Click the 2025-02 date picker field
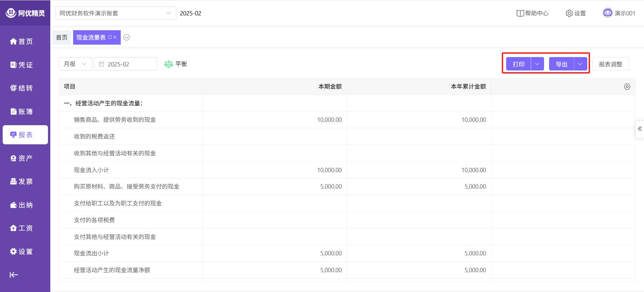 click(x=125, y=64)
